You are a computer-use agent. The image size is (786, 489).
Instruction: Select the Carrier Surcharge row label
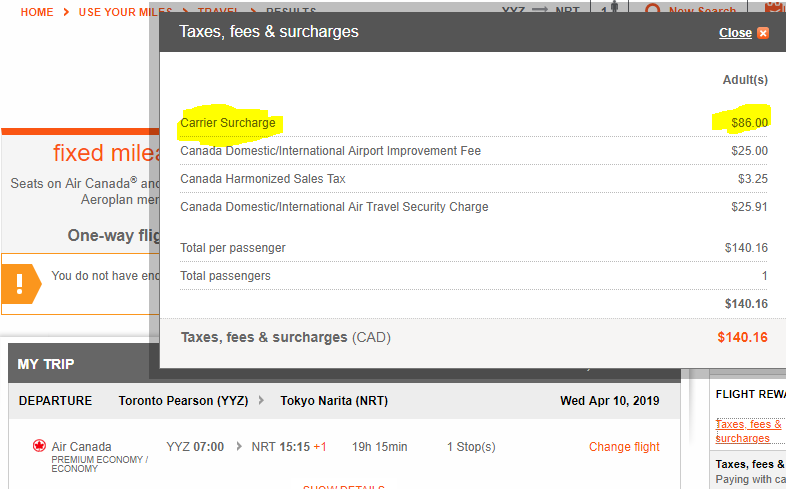[228, 123]
